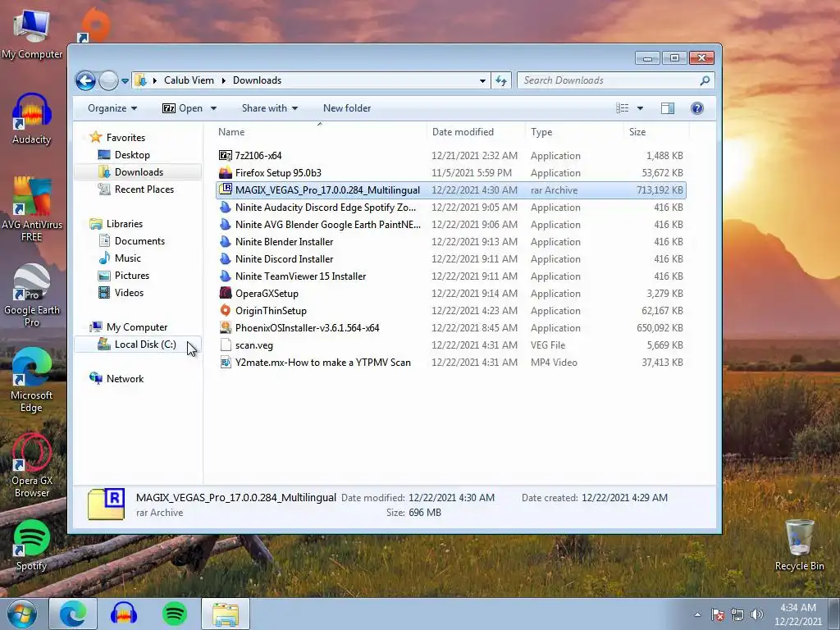The image size is (840, 630).
Task: Select the OriginThinSetup file icon
Action: click(226, 310)
